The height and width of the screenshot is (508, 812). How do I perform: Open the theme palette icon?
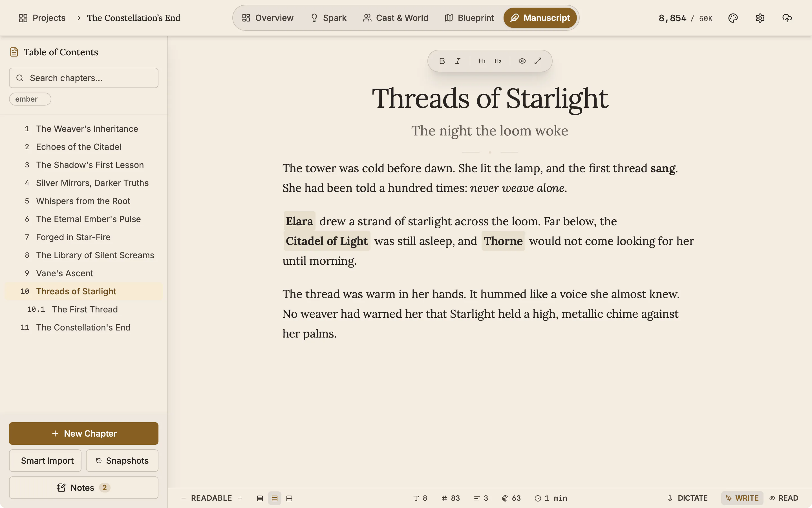click(733, 18)
